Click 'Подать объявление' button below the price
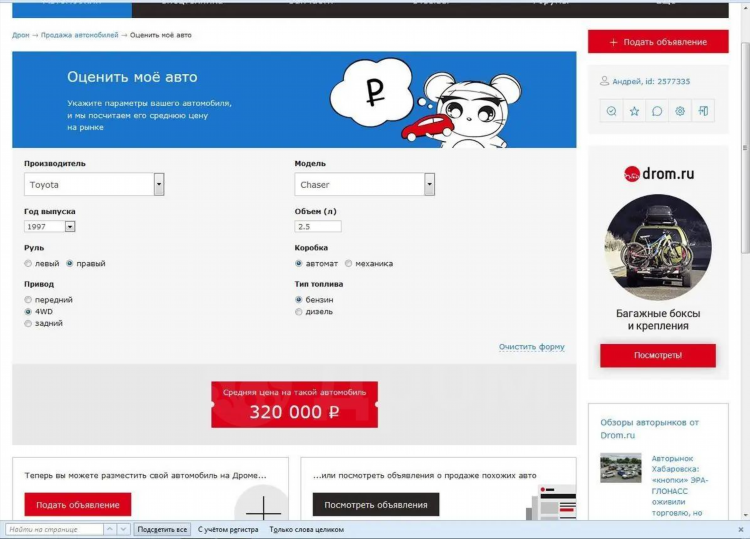 click(x=77, y=505)
